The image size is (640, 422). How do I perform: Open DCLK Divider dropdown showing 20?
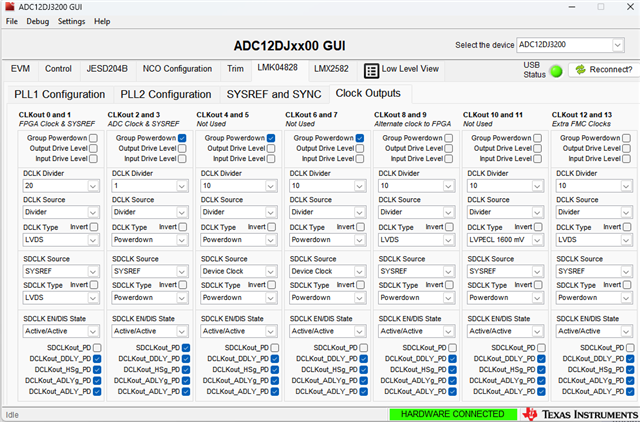(61, 186)
